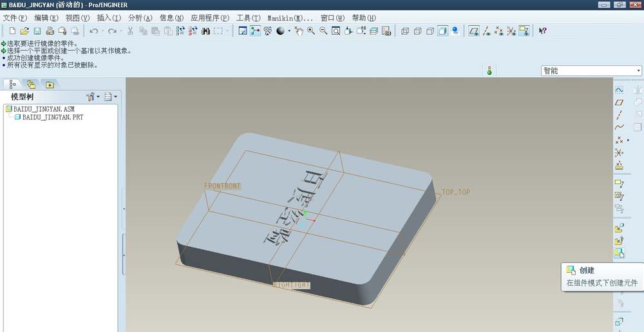Select the datum curve tool in right toolbar
This screenshot has width=644, height=332.
[x=619, y=127]
